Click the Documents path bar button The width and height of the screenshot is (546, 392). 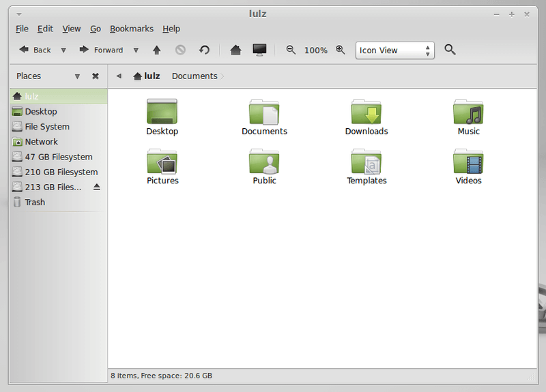(195, 76)
